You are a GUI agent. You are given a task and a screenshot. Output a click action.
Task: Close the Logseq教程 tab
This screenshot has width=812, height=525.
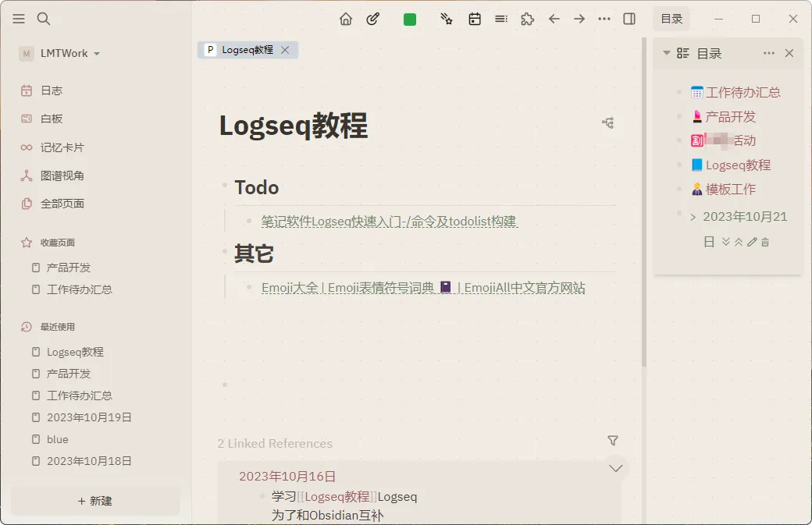click(x=285, y=50)
